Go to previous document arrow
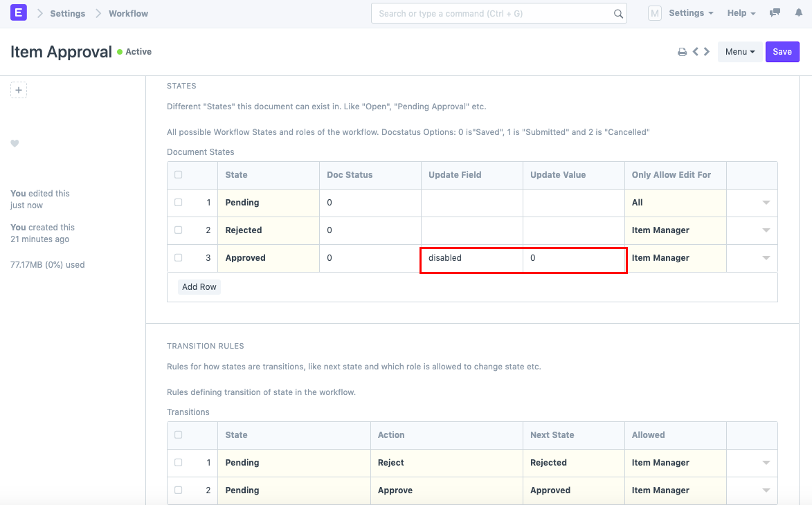The width and height of the screenshot is (812, 505). click(x=696, y=52)
